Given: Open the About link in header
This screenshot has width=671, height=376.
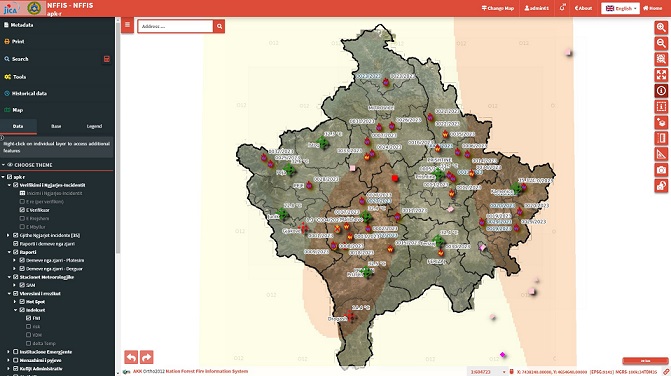Looking at the screenshot, I should [x=583, y=8].
